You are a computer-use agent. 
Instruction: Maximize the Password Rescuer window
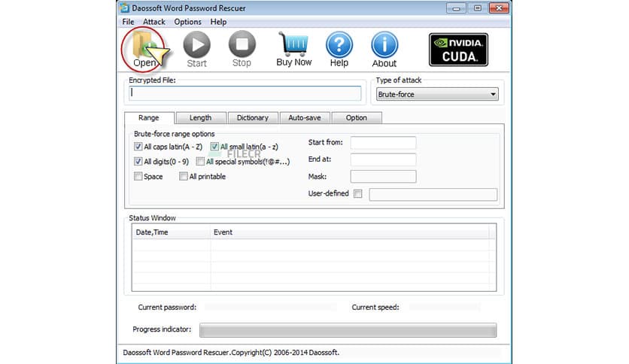click(477, 8)
